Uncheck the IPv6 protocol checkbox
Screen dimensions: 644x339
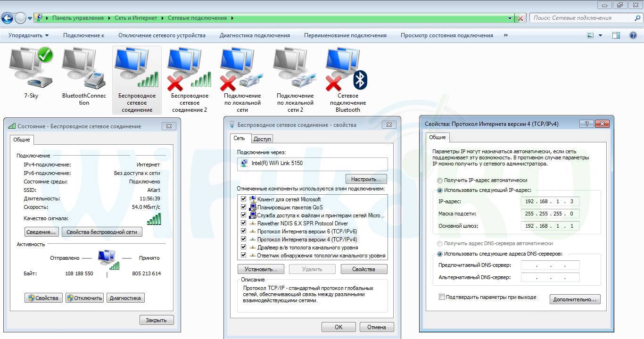click(x=243, y=231)
